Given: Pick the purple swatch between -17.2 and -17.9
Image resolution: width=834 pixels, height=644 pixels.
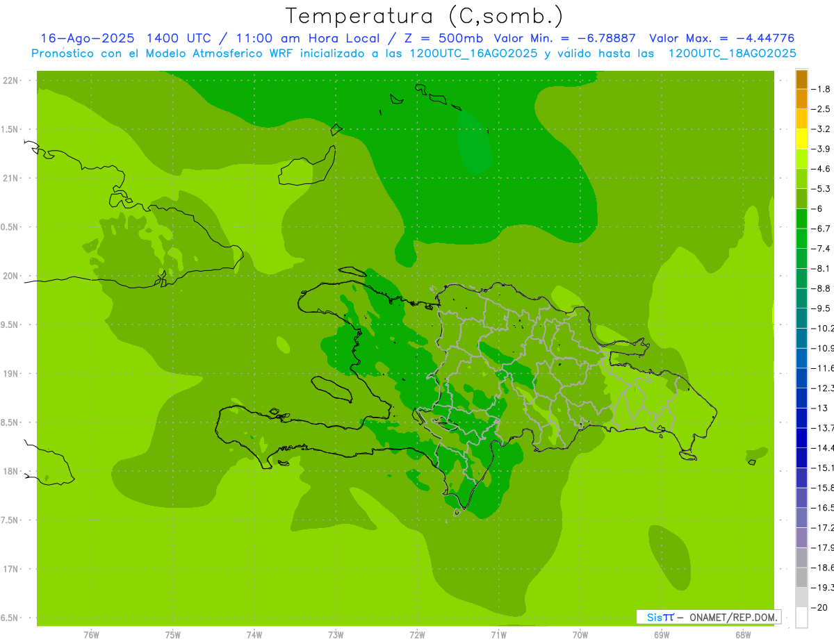Looking at the screenshot, I should point(801,538).
